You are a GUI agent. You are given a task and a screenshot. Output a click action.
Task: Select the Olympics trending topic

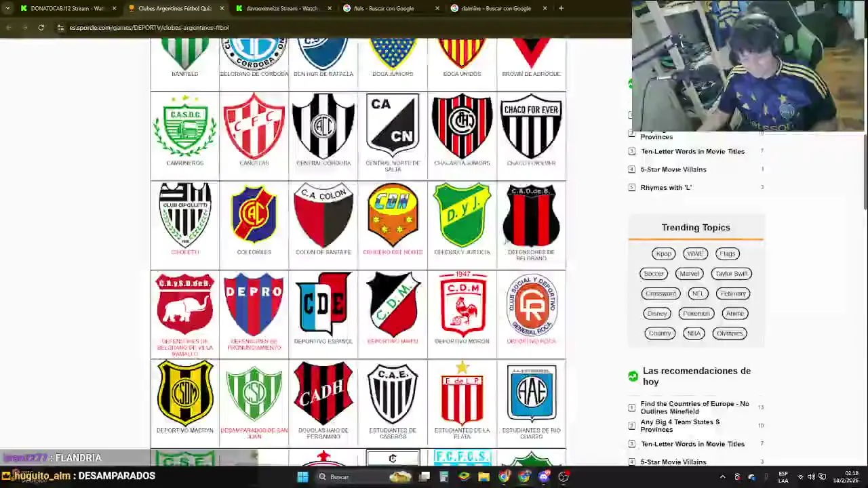[x=730, y=333]
